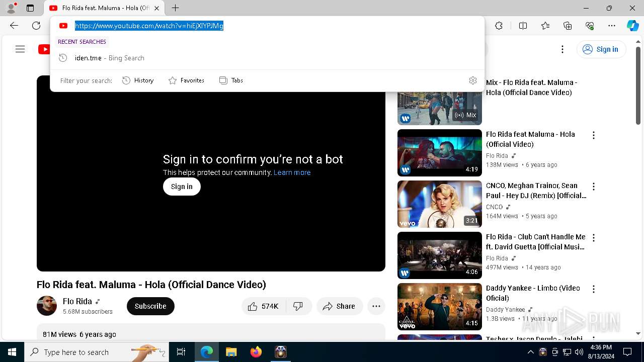This screenshot has width=644, height=362.
Task: Go back to the previous page
Action: click(14, 26)
